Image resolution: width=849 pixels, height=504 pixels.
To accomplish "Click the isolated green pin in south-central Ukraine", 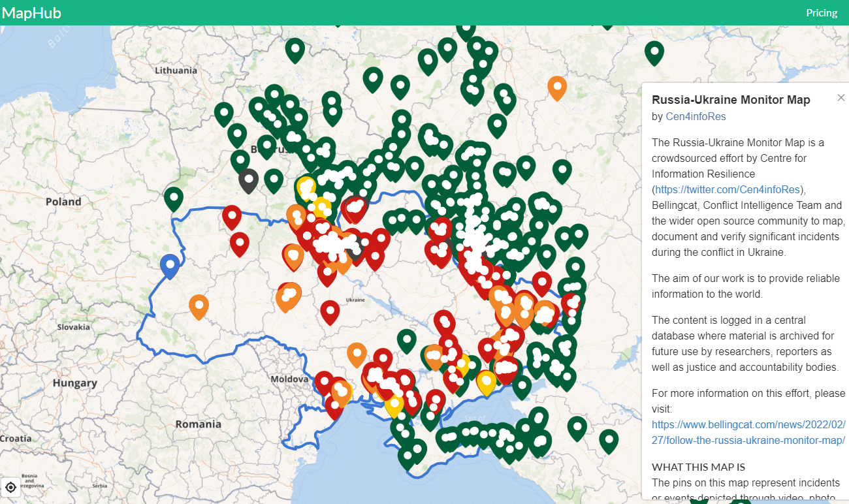I will (407, 341).
